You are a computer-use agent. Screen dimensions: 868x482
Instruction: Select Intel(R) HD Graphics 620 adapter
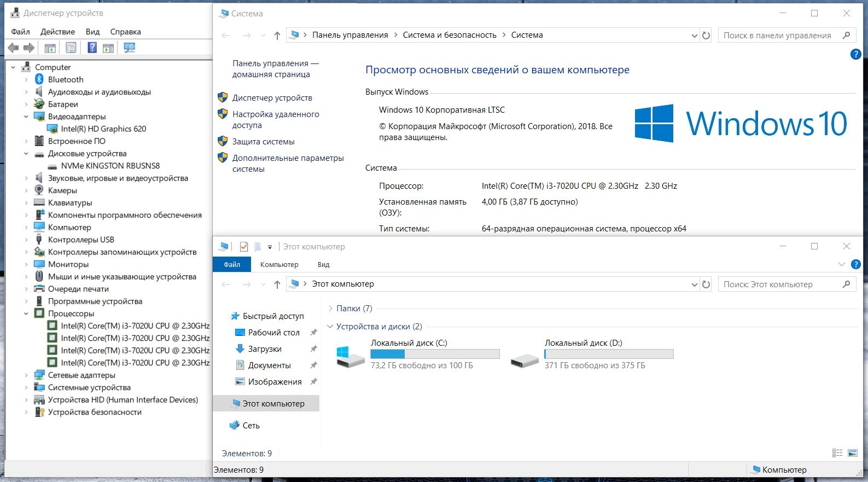pyautogui.click(x=103, y=129)
